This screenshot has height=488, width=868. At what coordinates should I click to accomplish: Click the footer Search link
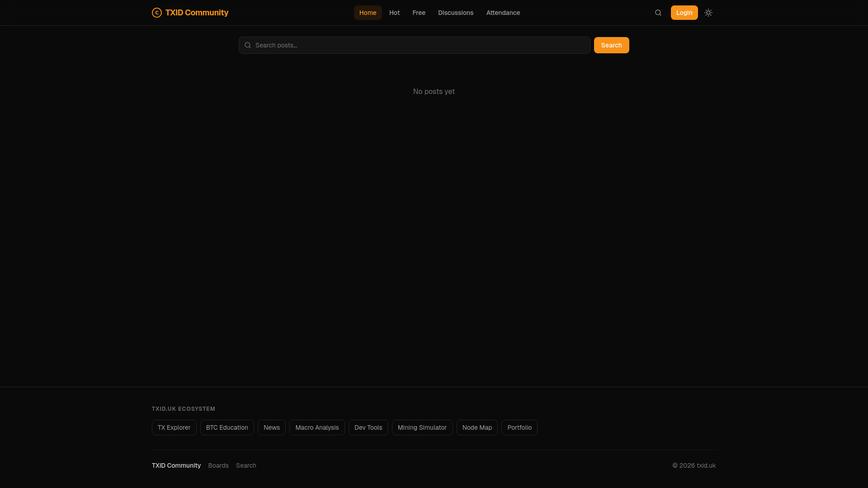(246, 465)
